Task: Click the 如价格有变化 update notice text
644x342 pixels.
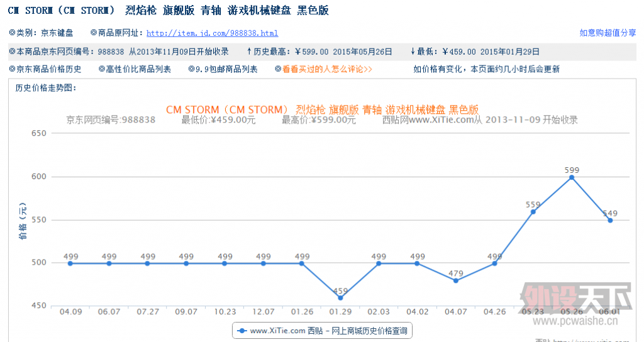Action: coord(486,69)
